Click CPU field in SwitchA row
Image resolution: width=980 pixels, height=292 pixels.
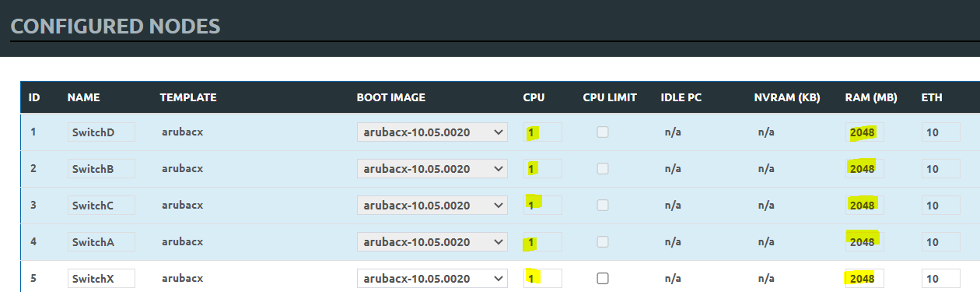click(543, 242)
